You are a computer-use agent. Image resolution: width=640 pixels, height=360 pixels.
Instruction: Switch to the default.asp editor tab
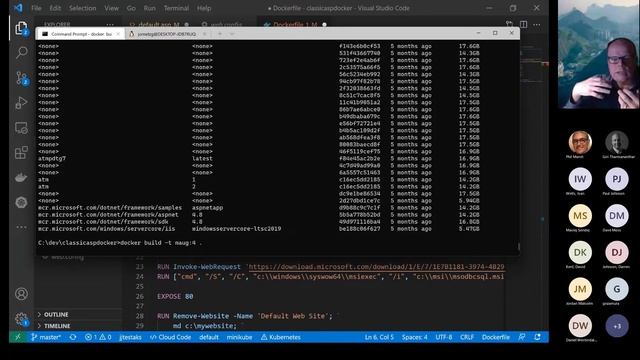click(x=159, y=24)
